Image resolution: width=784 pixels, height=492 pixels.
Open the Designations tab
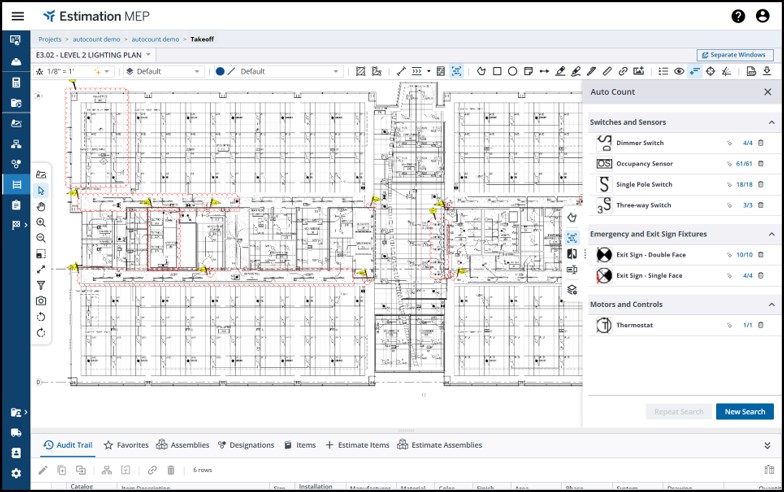click(246, 445)
